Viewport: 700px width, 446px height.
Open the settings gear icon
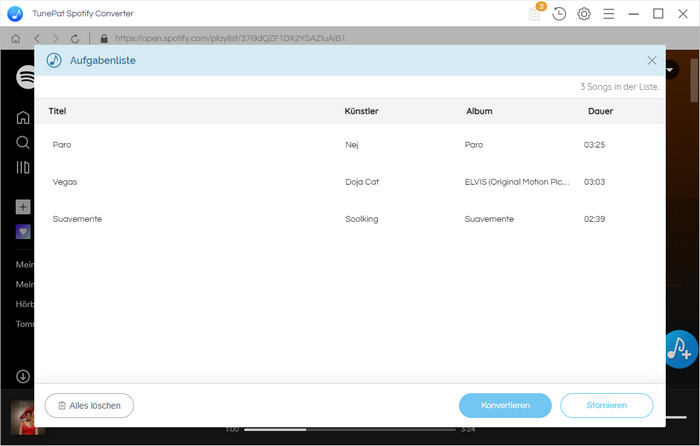[584, 14]
